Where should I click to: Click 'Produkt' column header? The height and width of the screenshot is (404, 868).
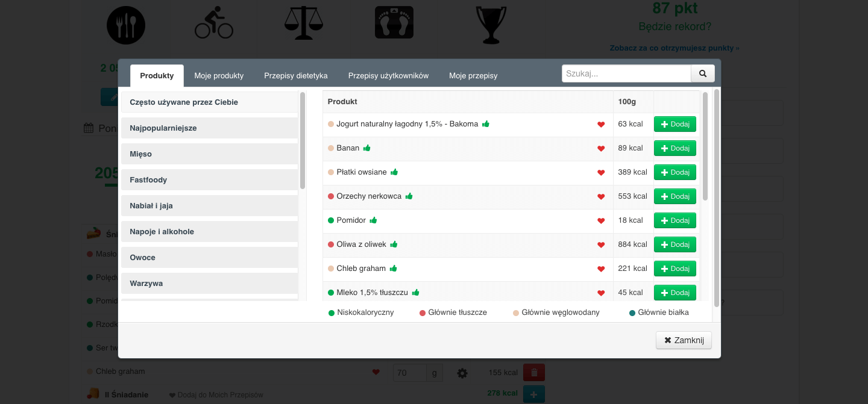click(342, 102)
